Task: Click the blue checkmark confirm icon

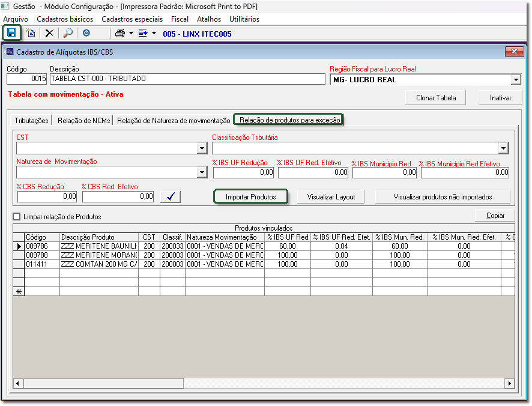Action: point(171,196)
